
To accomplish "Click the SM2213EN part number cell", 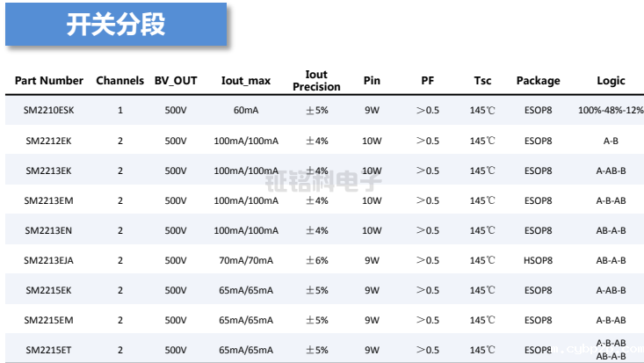I will (49, 230).
